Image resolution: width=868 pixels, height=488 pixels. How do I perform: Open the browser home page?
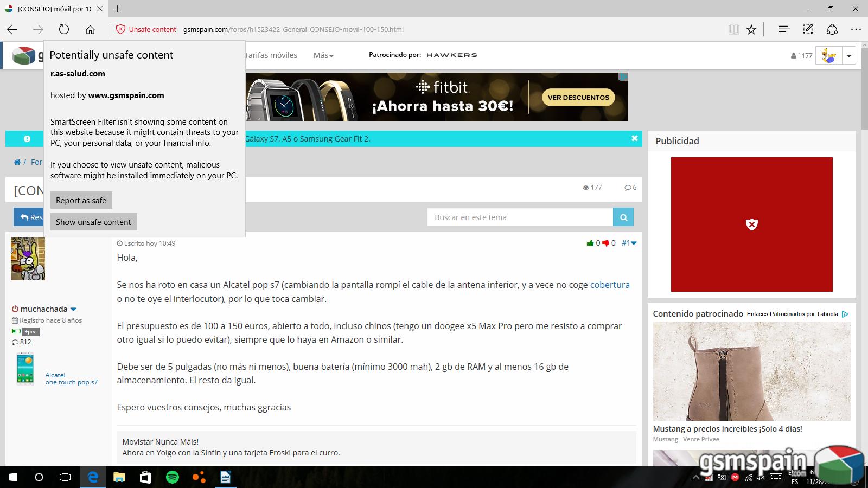90,30
